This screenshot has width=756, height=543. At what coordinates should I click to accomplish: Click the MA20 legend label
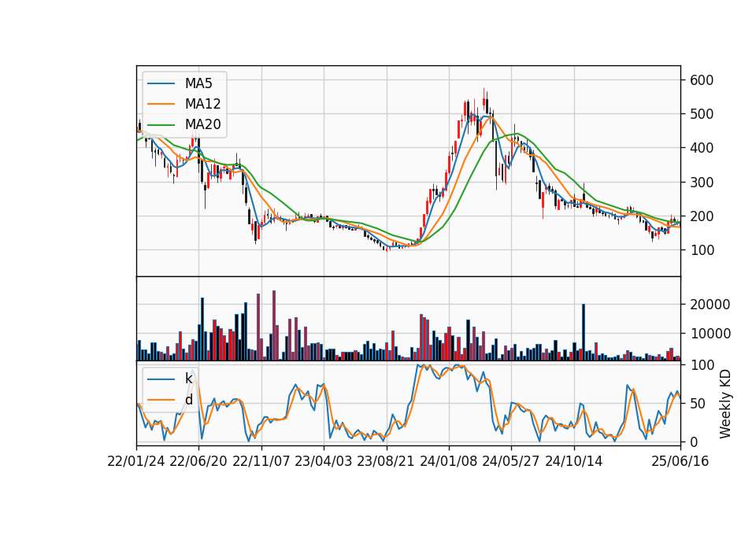coord(202,124)
